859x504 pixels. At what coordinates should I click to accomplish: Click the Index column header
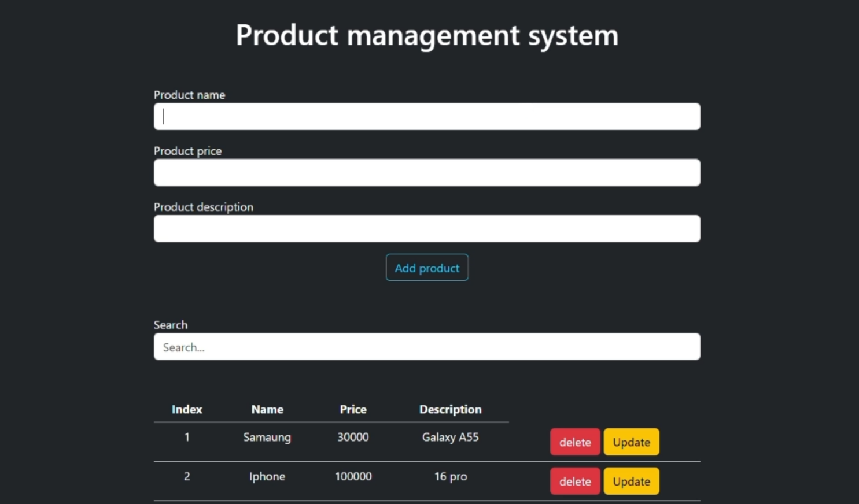point(187,409)
